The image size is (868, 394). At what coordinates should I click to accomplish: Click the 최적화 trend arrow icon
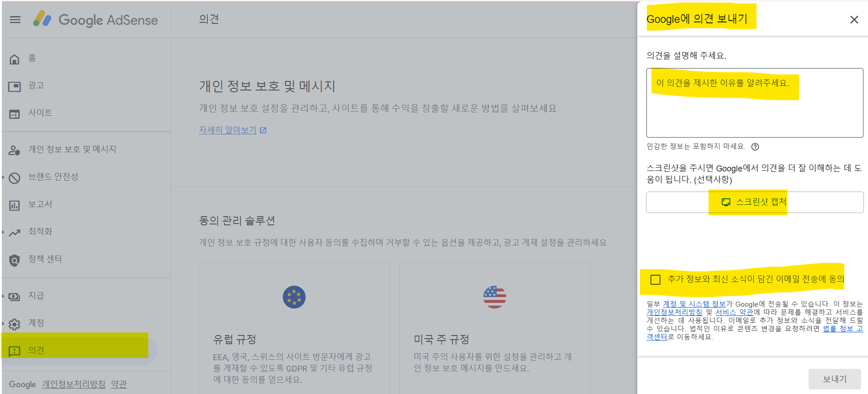15,233
